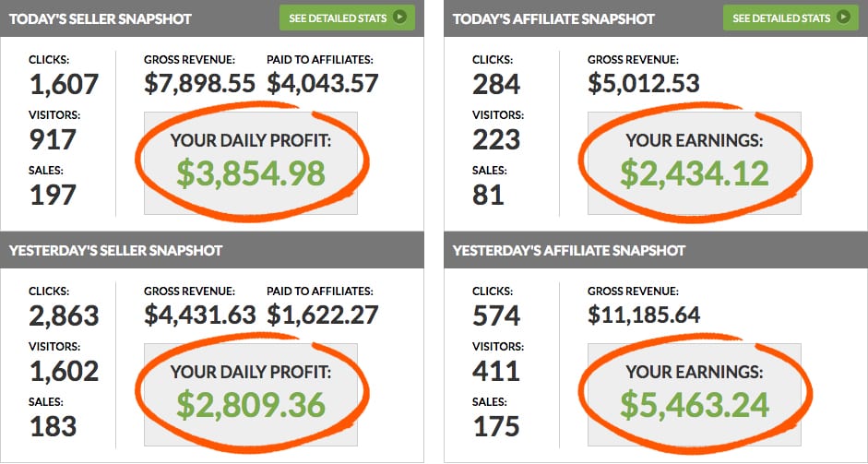
Task: Click See Detailed Stats in seller snapshot
Action: 347,18
